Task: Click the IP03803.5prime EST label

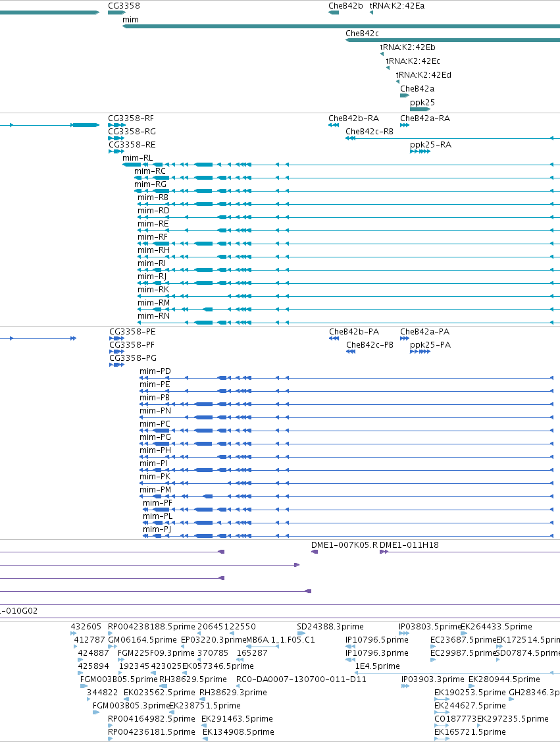Action: 430,627
